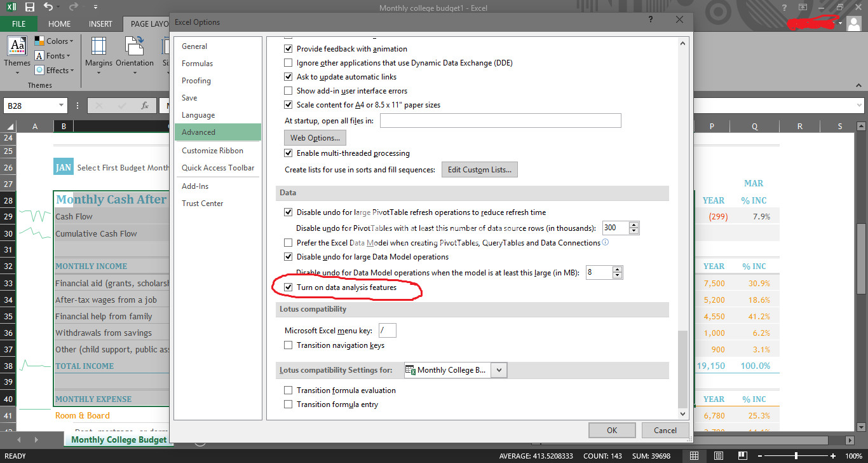The width and height of the screenshot is (868, 463).
Task: Toggle Disable undo for large PivotTable refresh
Action: click(288, 212)
